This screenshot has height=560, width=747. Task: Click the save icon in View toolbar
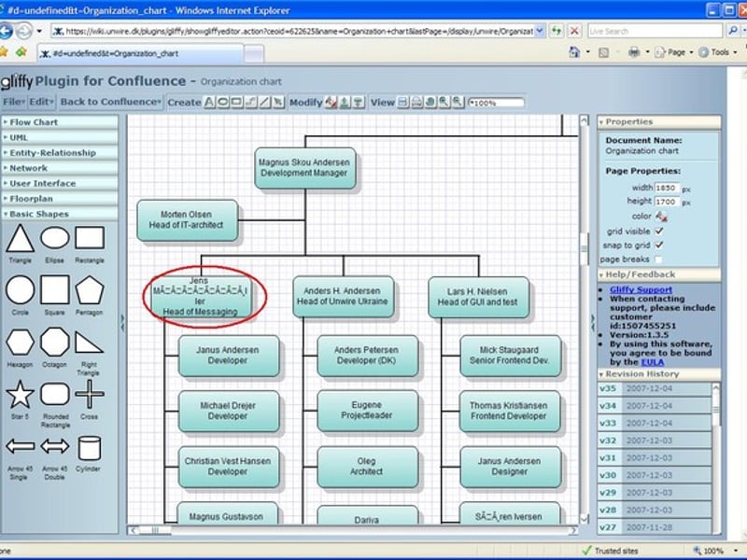click(x=403, y=102)
